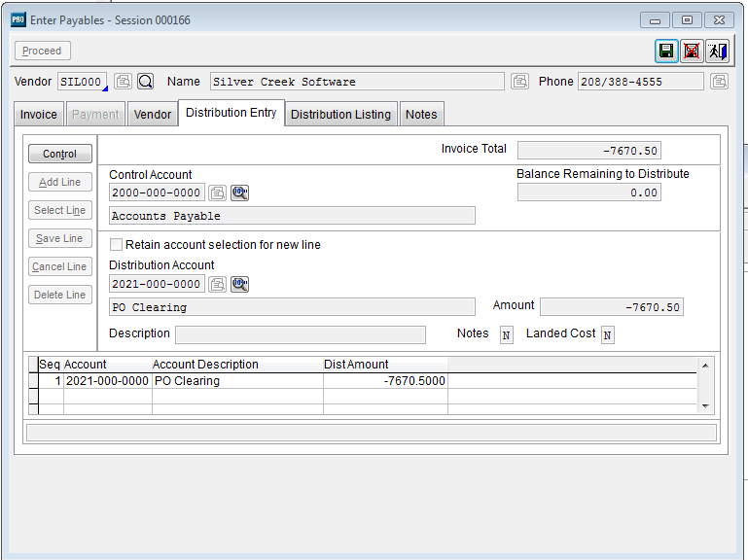Screen dimensions: 748x560
Task: Click the Control button
Action: [x=60, y=154]
